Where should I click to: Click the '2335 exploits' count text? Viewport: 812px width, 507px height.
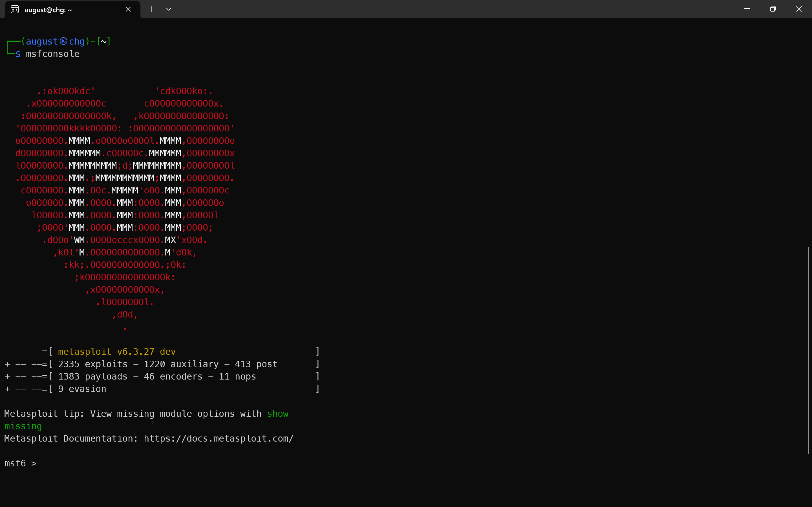click(92, 364)
